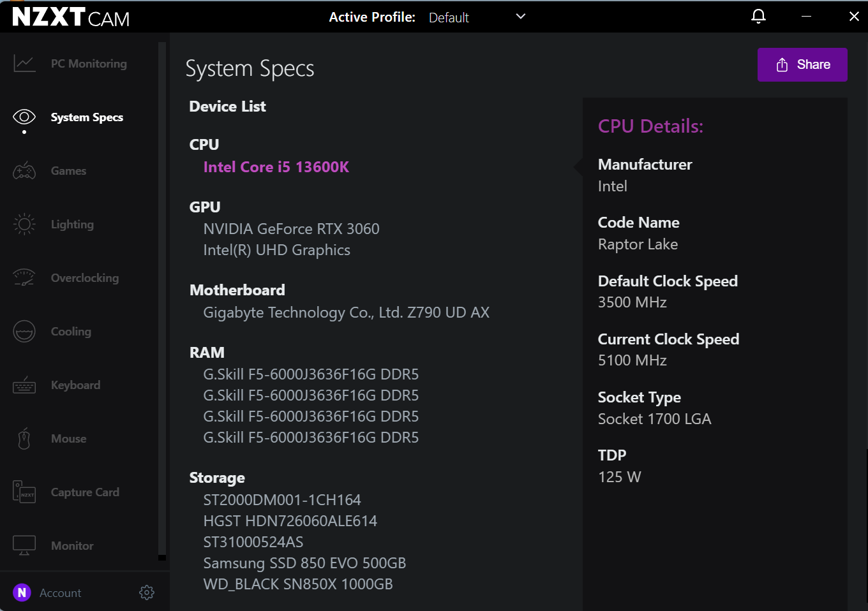Click the Socket 1700 LGA value

click(654, 419)
